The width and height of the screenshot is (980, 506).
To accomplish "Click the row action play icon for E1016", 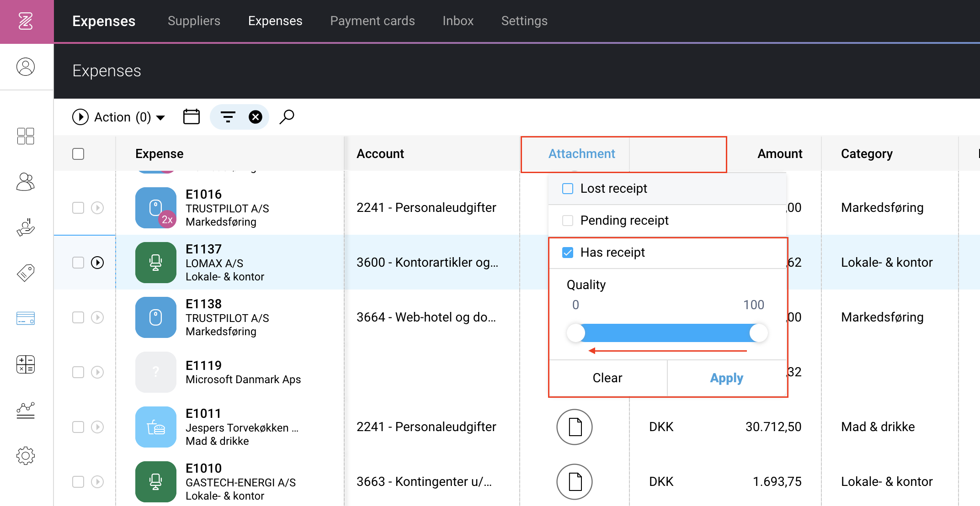I will [x=97, y=208].
